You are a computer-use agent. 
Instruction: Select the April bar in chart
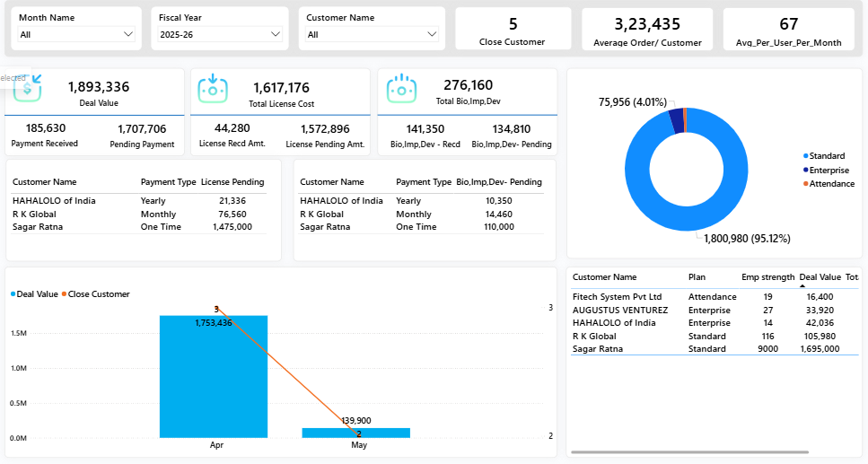click(213, 377)
